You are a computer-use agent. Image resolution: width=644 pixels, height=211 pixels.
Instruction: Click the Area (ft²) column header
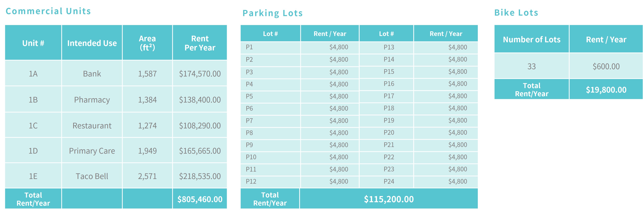point(147,43)
